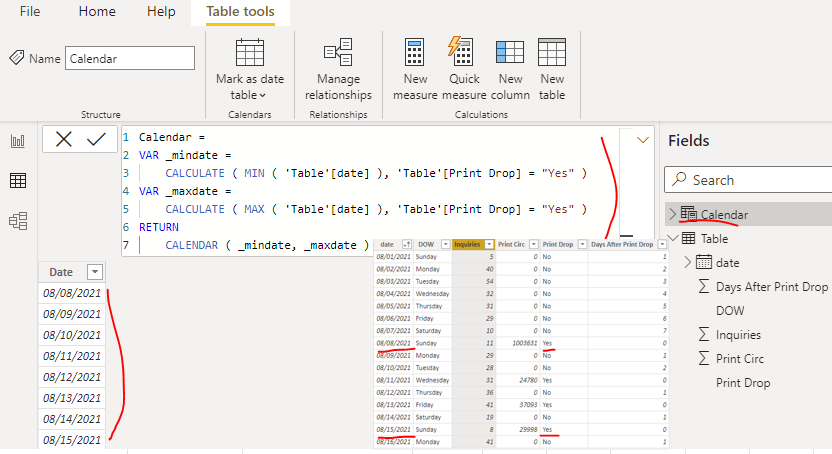Create a Quick measure

pyautogui.click(x=464, y=69)
